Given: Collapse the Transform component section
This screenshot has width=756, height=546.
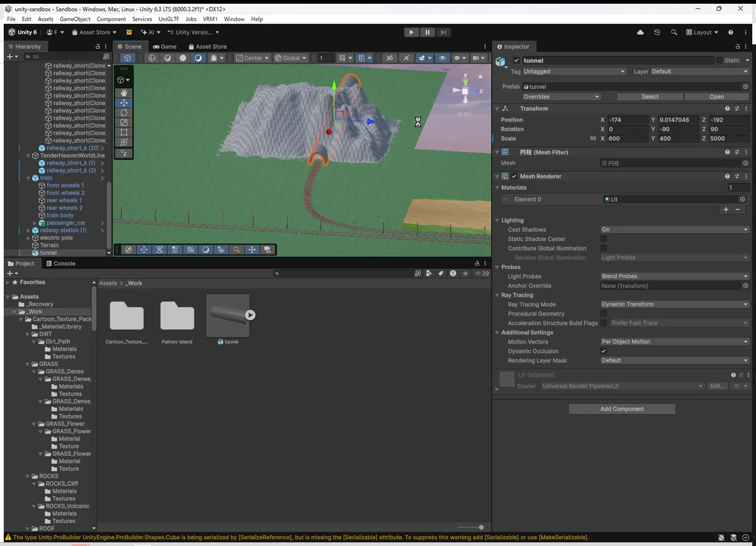Looking at the screenshot, I should pos(497,109).
